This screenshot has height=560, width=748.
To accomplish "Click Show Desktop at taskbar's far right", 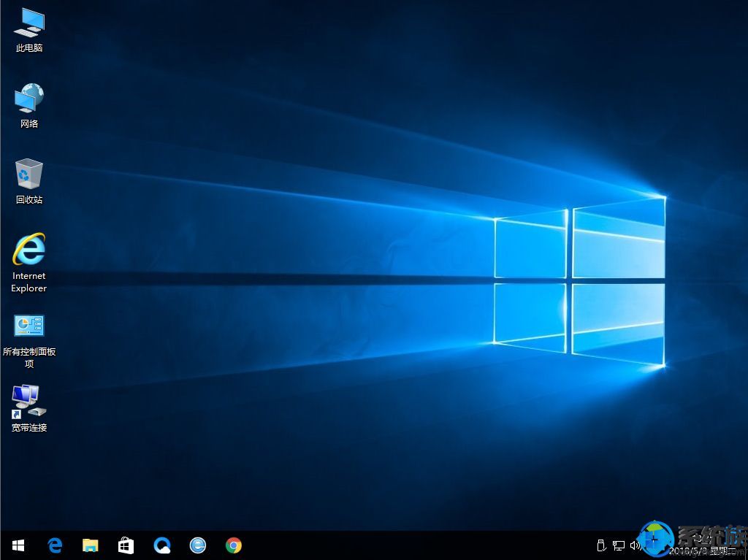I will 745,545.
